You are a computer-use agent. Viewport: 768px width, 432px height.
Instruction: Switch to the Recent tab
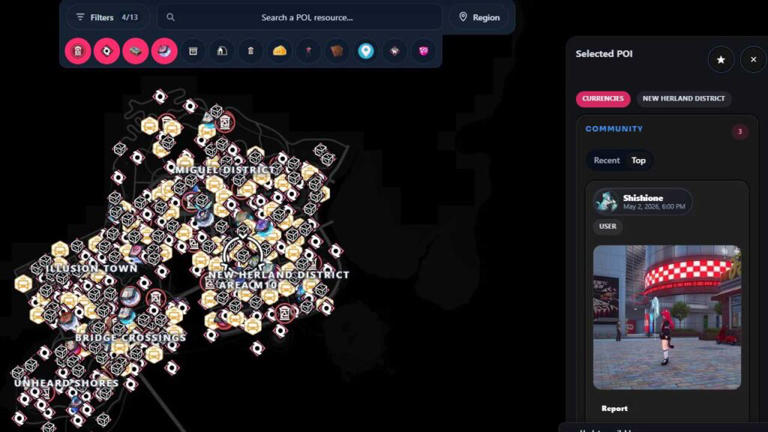coord(606,160)
